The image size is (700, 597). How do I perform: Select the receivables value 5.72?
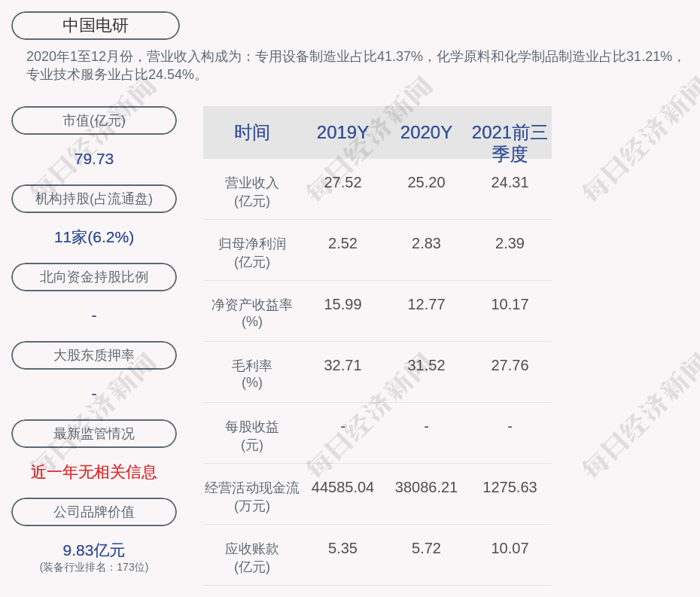pyautogui.click(x=426, y=548)
